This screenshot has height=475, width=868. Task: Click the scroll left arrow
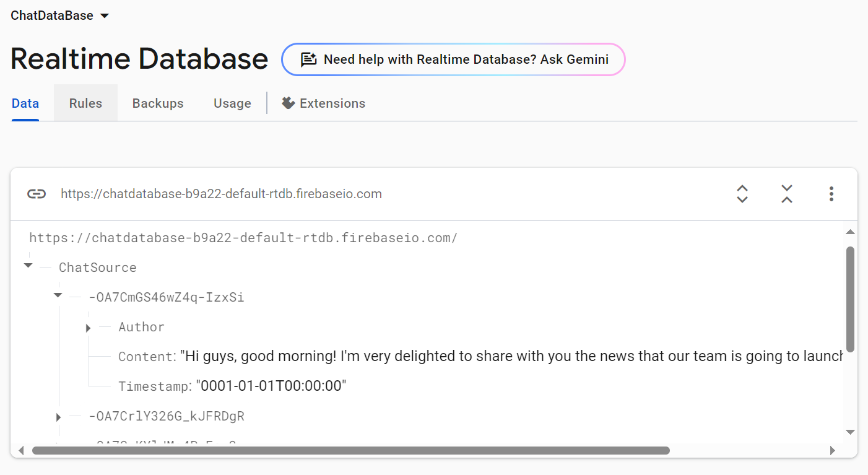tap(22, 451)
